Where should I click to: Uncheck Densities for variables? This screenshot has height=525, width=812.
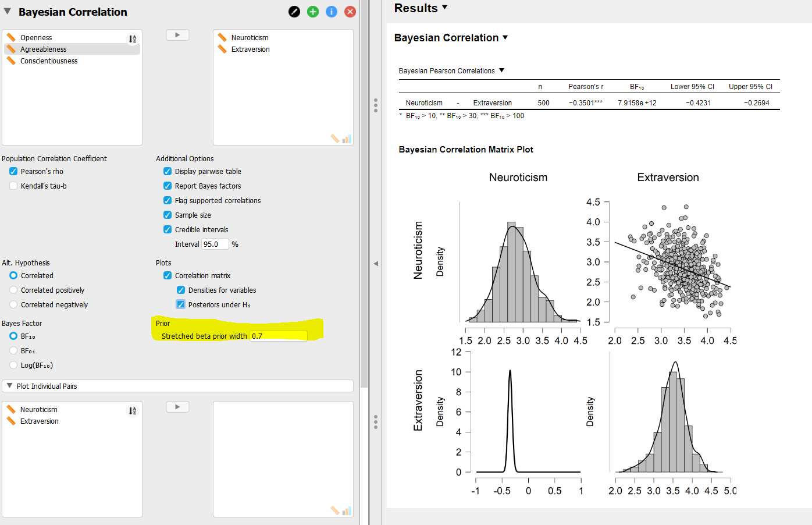[x=180, y=290]
